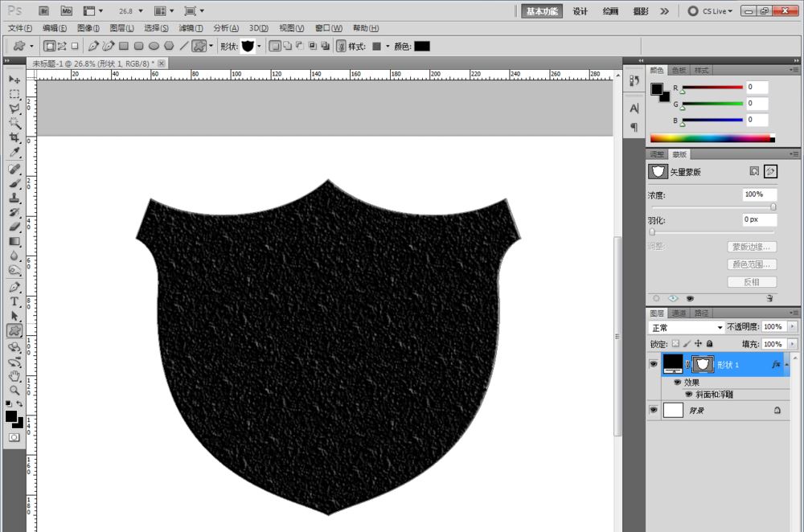The image size is (804, 532).
Task: Select the Eraser tool
Action: pos(14,227)
